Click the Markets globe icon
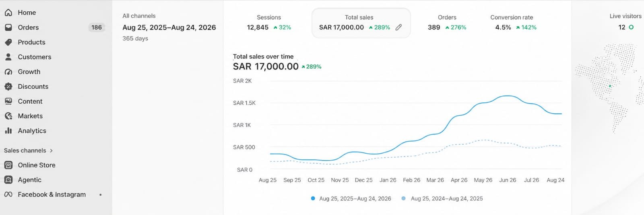The height and width of the screenshot is (215, 644). (x=8, y=116)
